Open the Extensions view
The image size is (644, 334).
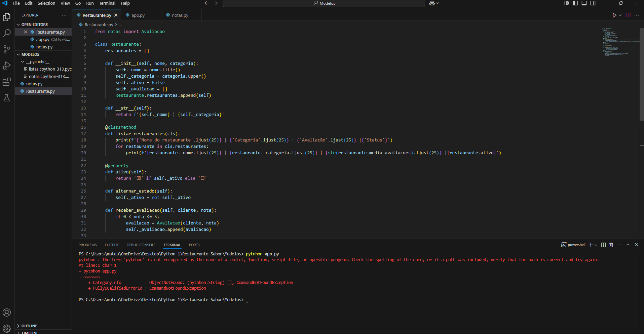point(7,82)
